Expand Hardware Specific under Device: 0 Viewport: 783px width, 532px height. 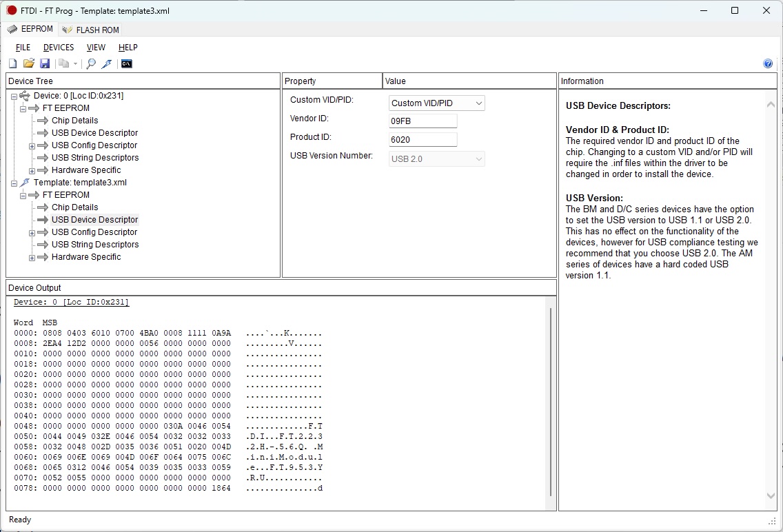coord(32,171)
